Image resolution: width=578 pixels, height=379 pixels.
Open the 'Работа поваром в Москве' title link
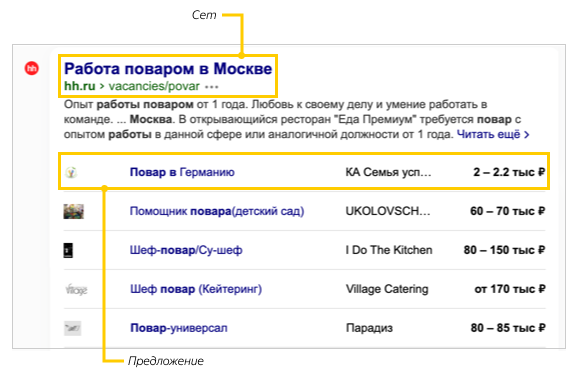[168, 69]
